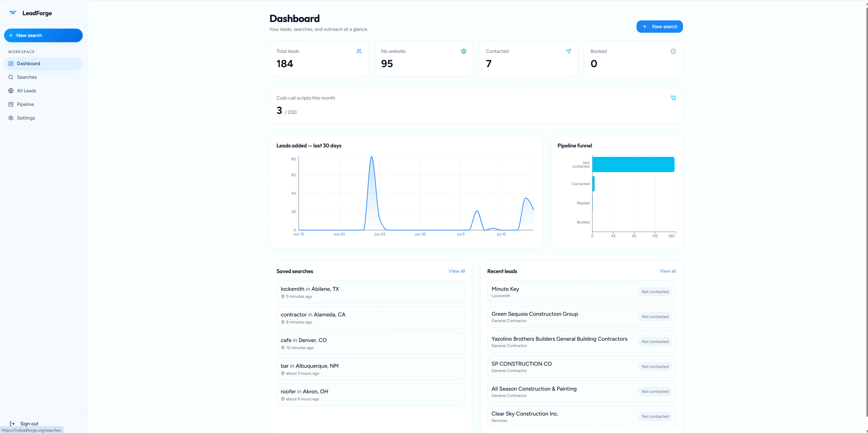Click the Settings gear icon in sidebar

tap(11, 118)
